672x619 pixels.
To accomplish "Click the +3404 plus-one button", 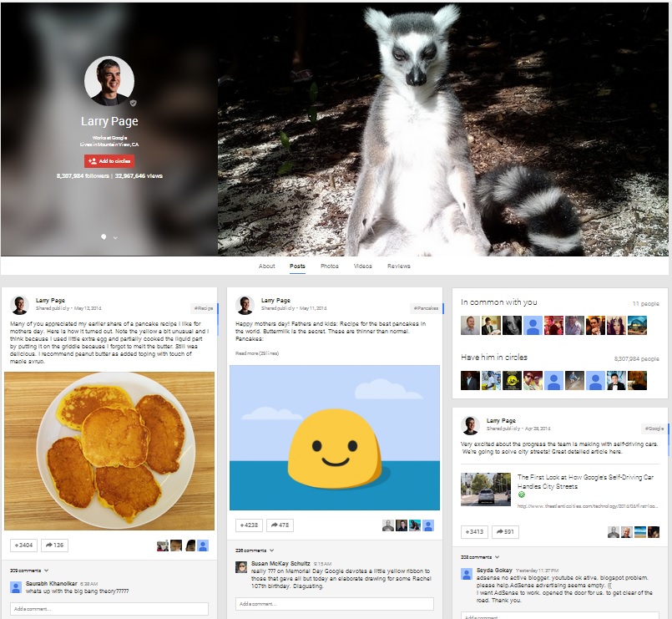I will tap(23, 545).
